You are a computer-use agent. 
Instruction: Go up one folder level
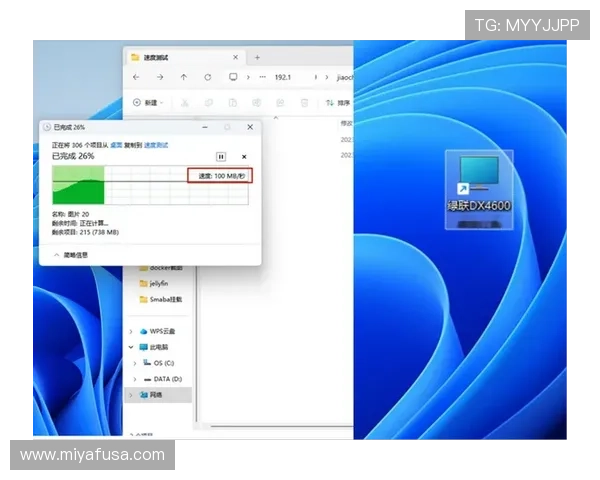(x=183, y=77)
